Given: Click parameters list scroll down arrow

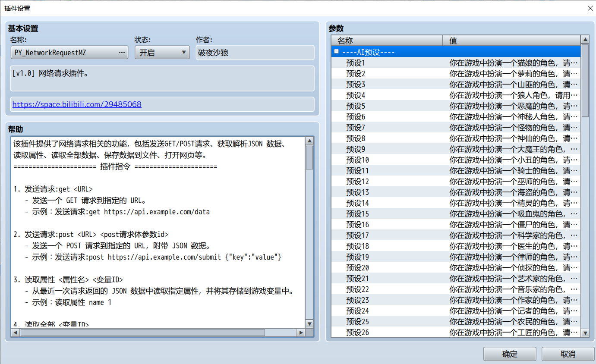Looking at the screenshot, I should tap(585, 333).
